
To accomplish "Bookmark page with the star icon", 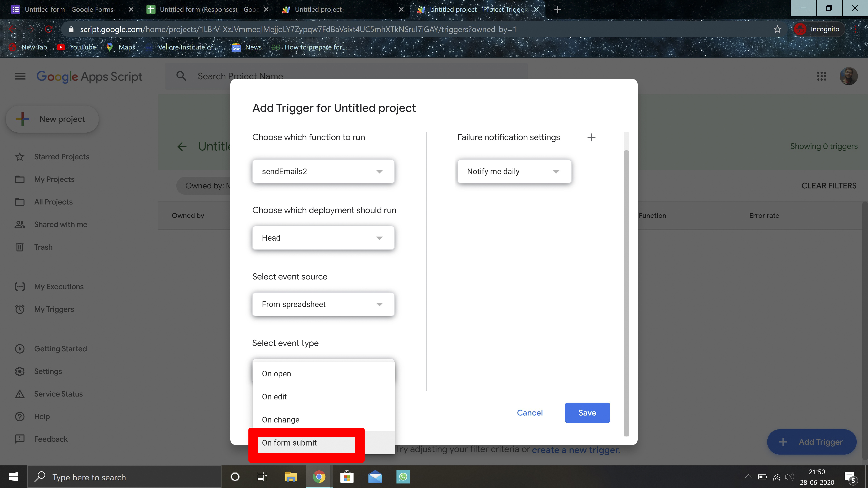I will 777,29.
